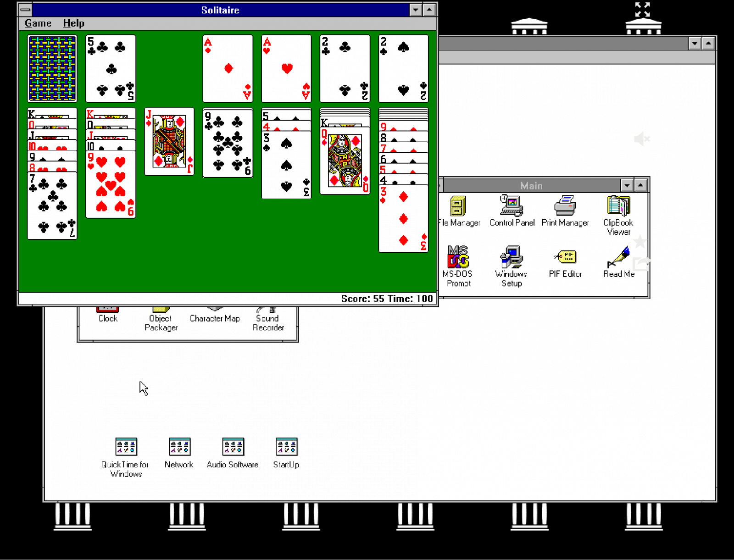The image size is (734, 560).
Task: Select the MS-DOS Prompt icon in Main
Action: 458,266
